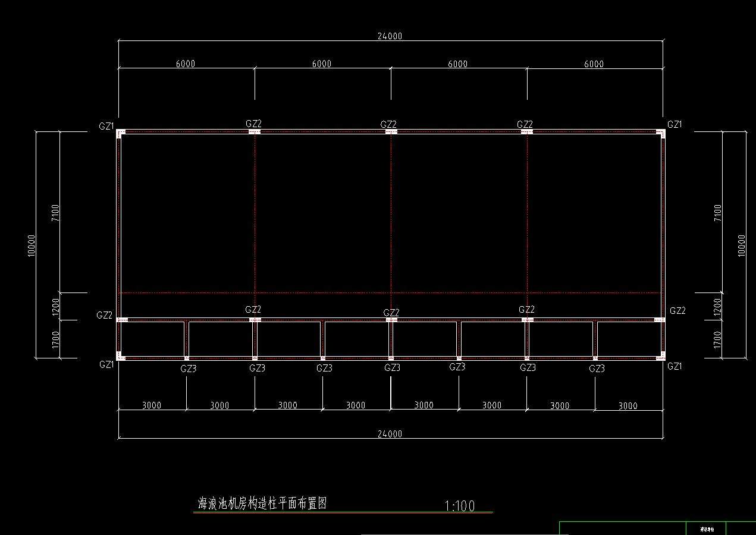
Task: Click the GZ2 label on the left wall
Action: click(x=104, y=315)
